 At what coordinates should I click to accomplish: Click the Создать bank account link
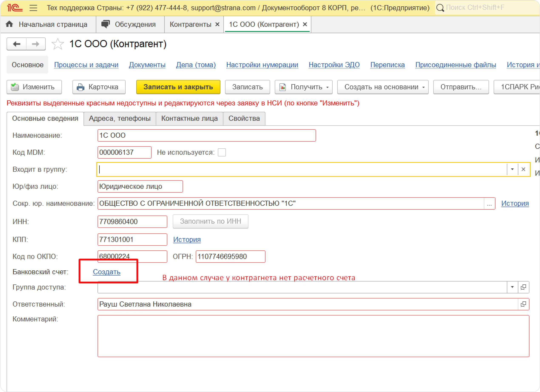pyautogui.click(x=106, y=272)
